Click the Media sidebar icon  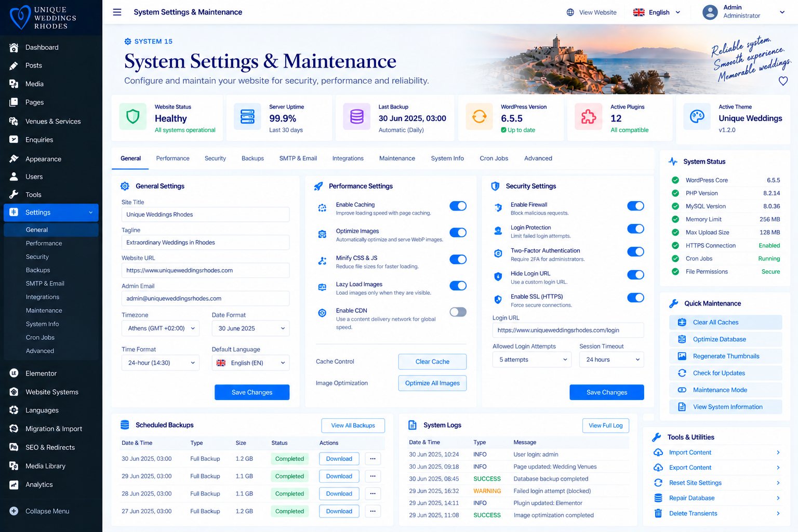(x=14, y=84)
